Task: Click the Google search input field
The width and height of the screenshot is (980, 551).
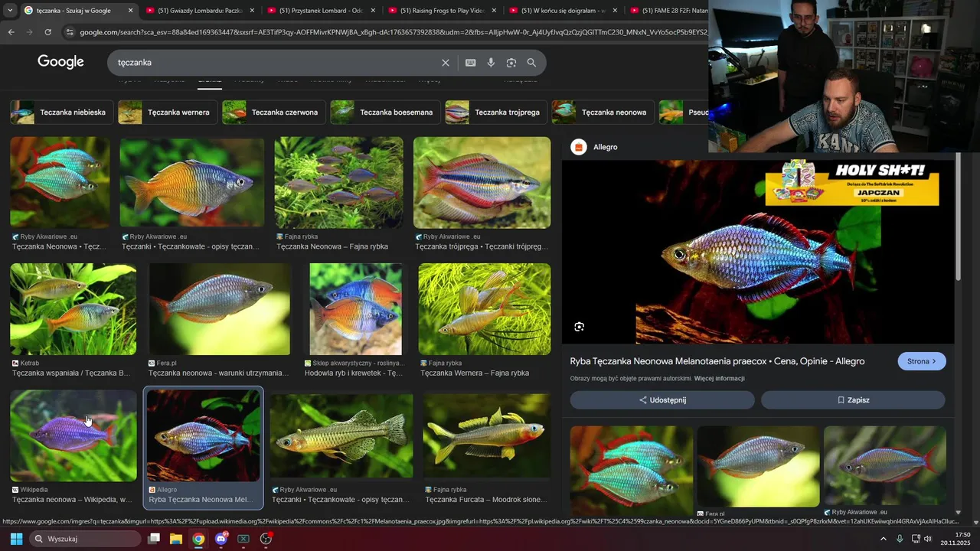Action: (276, 63)
